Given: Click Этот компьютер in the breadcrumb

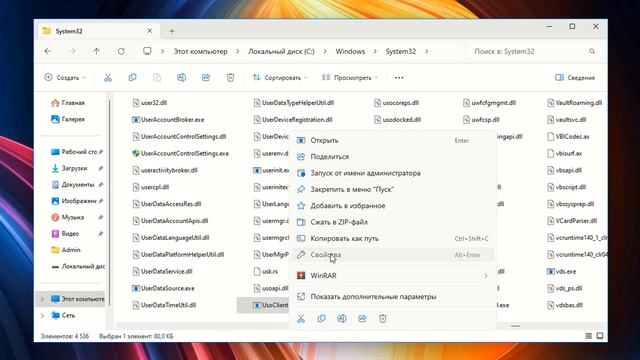Looking at the screenshot, I should point(200,51).
